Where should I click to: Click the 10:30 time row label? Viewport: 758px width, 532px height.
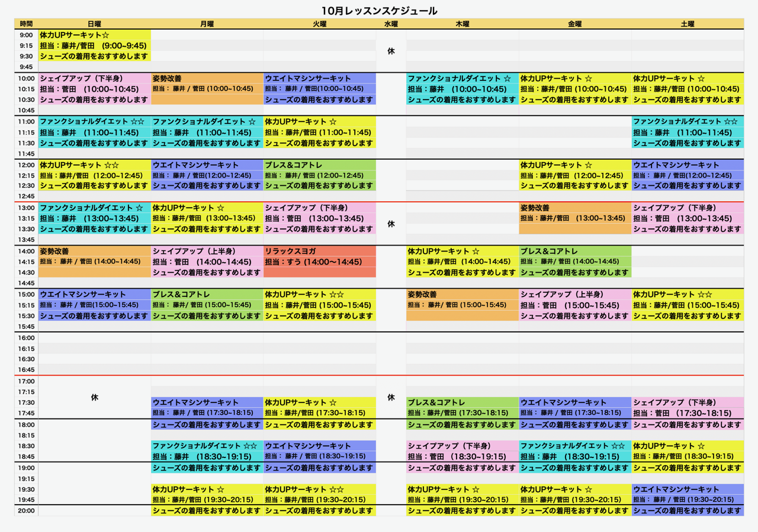tap(26, 99)
